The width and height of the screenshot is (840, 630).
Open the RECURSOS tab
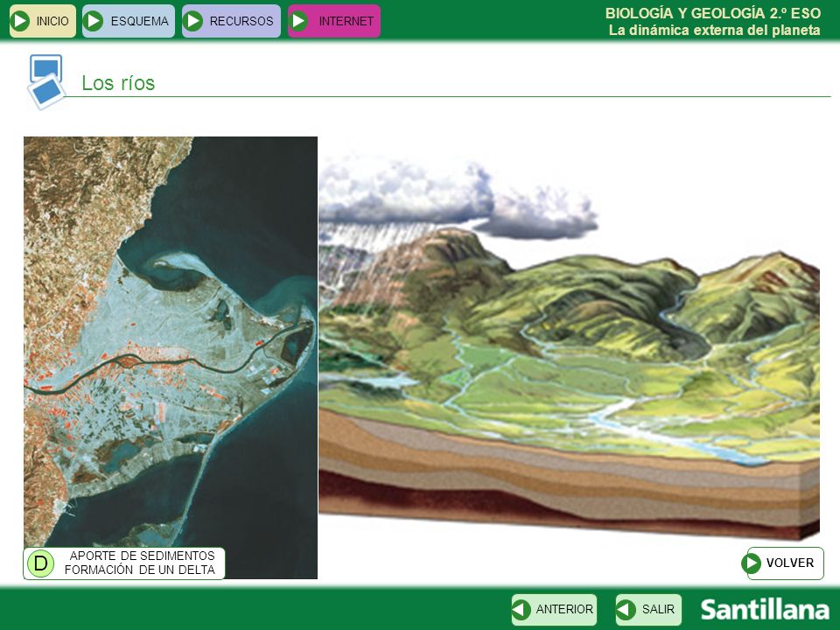coord(231,21)
